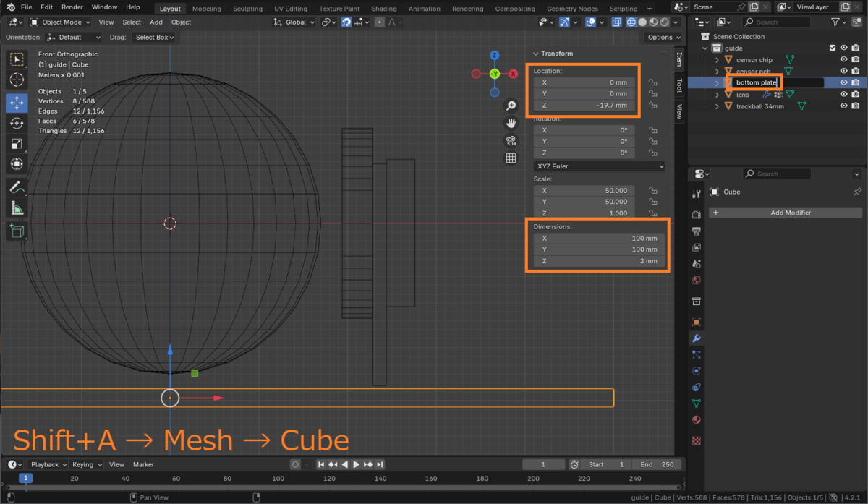
Task: Toggle lock for Location X
Action: click(x=652, y=82)
